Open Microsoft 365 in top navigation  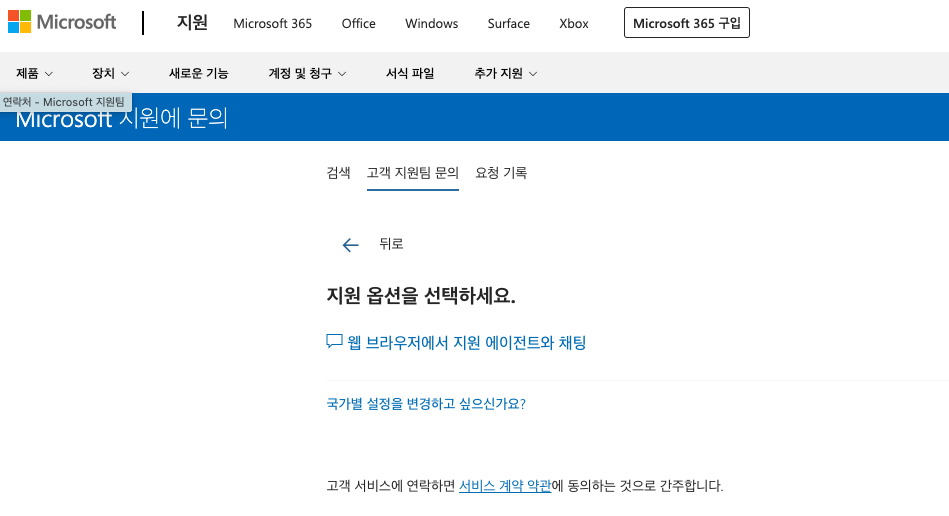pos(272,24)
